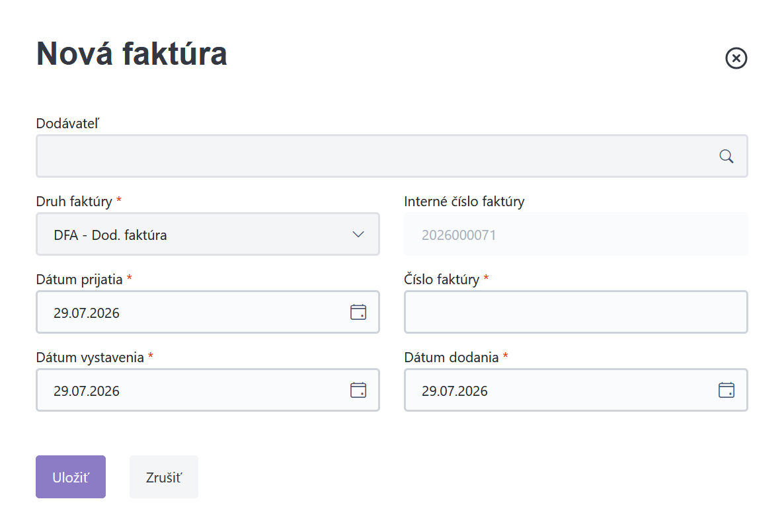This screenshot has width=784, height=532.
Task: Click the Číslo faktúry label text
Action: tap(442, 280)
